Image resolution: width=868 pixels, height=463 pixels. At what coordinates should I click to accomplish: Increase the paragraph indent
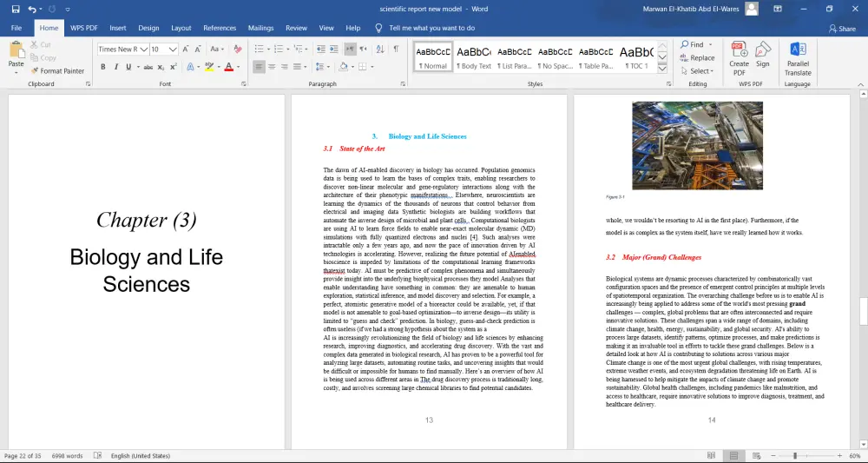point(334,50)
